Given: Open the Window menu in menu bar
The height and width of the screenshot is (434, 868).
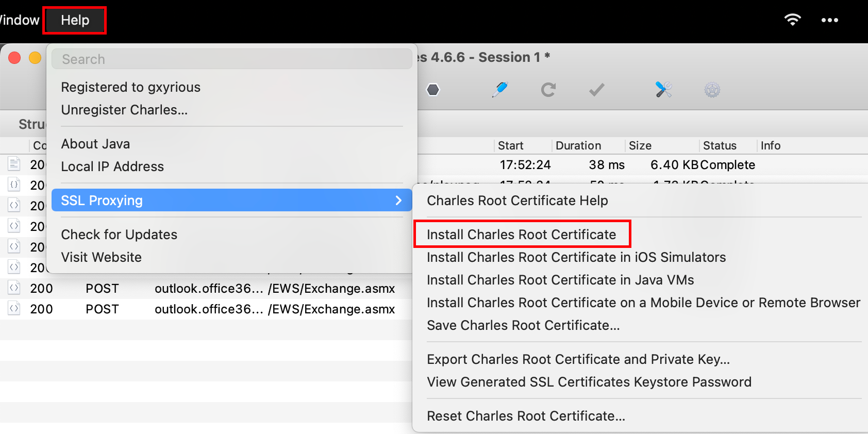Looking at the screenshot, I should [19, 20].
